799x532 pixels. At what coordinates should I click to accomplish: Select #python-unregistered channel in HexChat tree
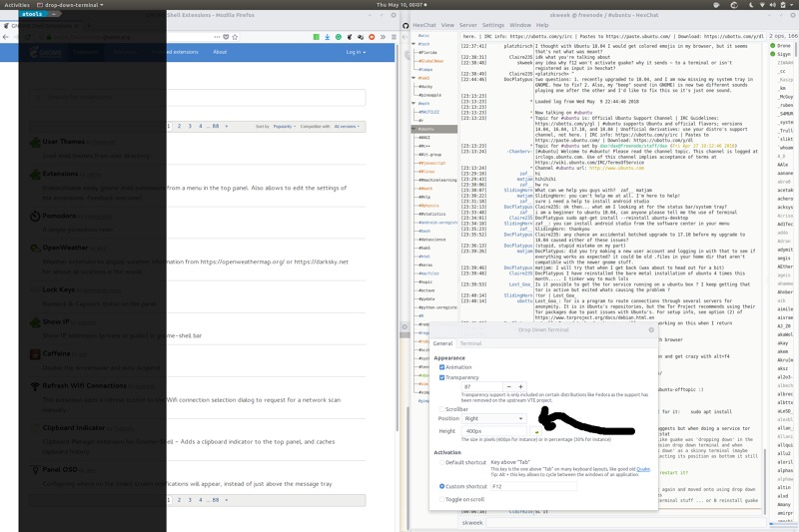pos(437,307)
